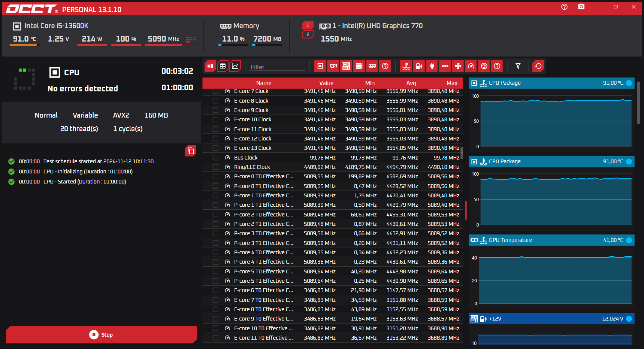Screen dimensions: 644x349
Task: Switch to the table-only view icon
Action: pos(223,66)
